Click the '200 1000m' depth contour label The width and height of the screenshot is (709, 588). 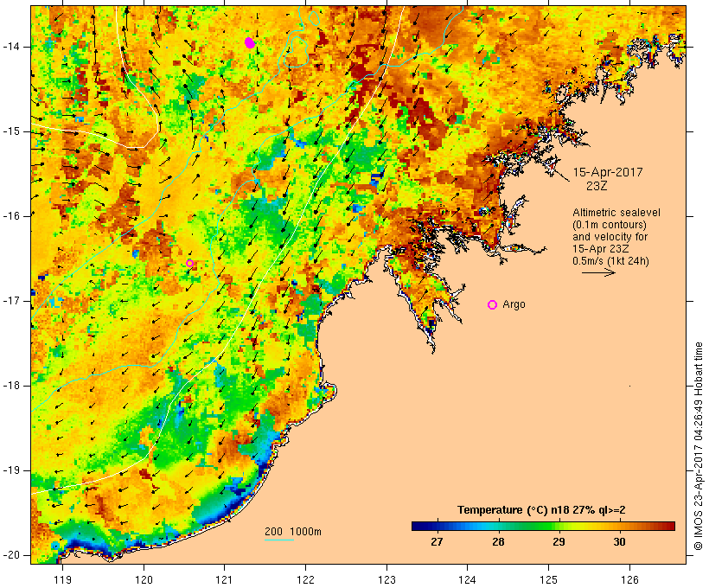coord(293,532)
